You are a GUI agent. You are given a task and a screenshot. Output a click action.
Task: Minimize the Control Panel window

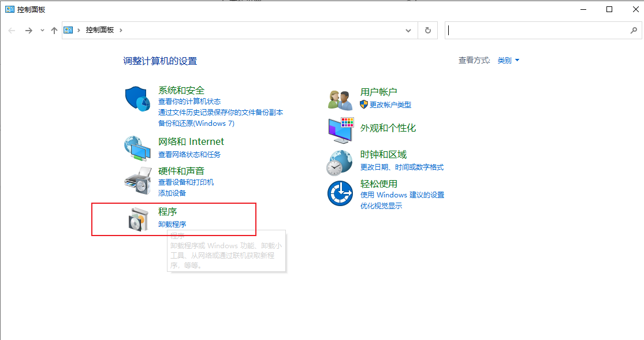pos(583,9)
